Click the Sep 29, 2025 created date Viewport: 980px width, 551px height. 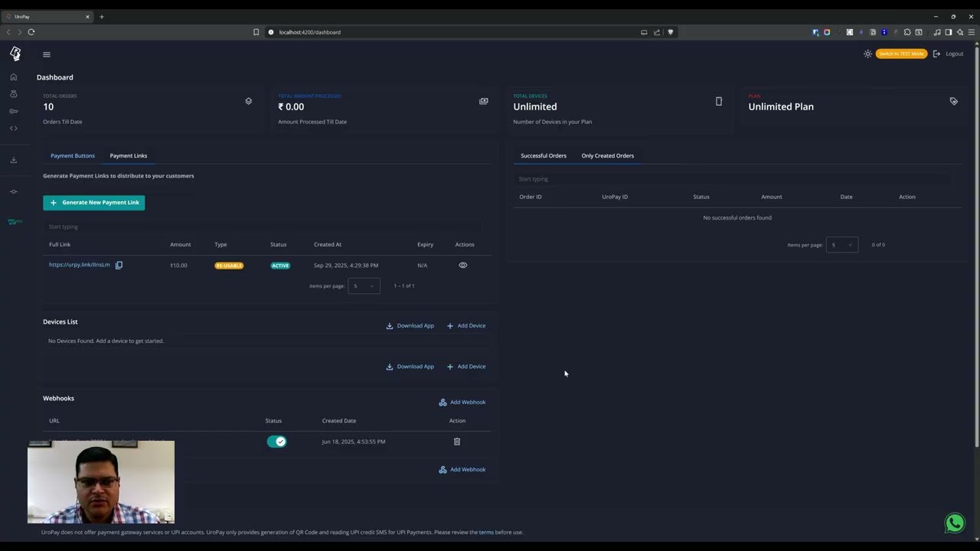coord(346,266)
